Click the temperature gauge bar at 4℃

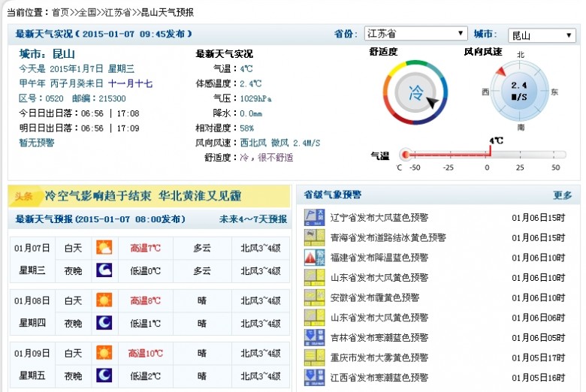[x=483, y=155]
